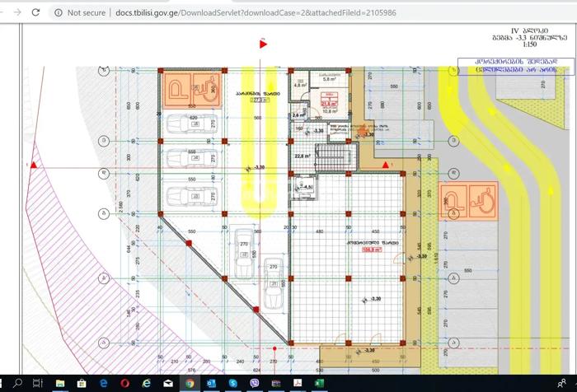
Task: Open the site info icon beside Not secure
Action: (x=58, y=12)
